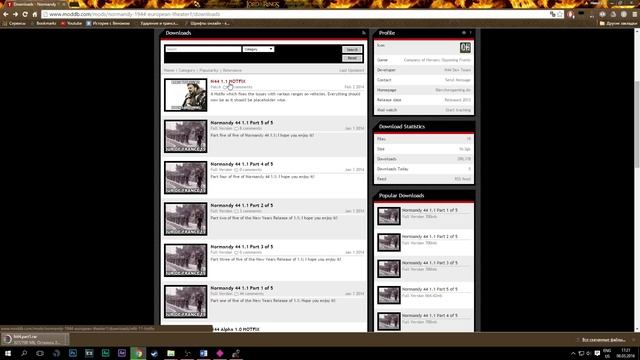
Task: Open the Homepage link in the Profile panel
Action: click(453, 90)
